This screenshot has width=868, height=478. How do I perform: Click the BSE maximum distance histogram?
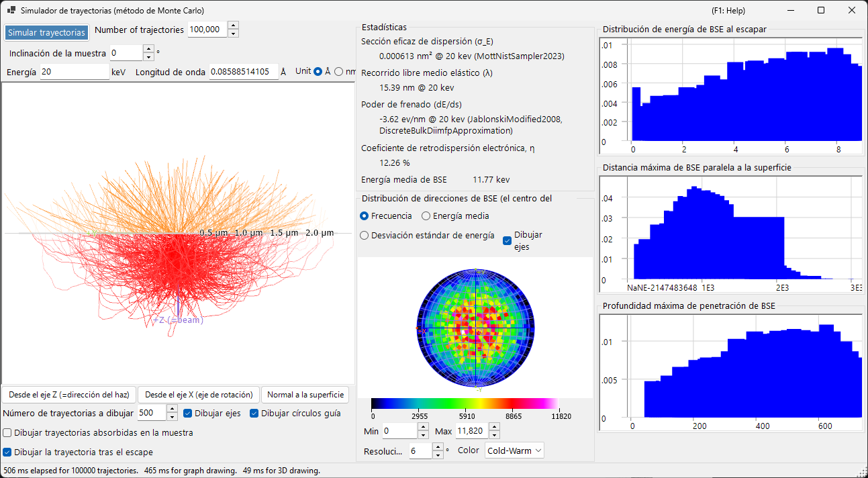tap(730, 234)
